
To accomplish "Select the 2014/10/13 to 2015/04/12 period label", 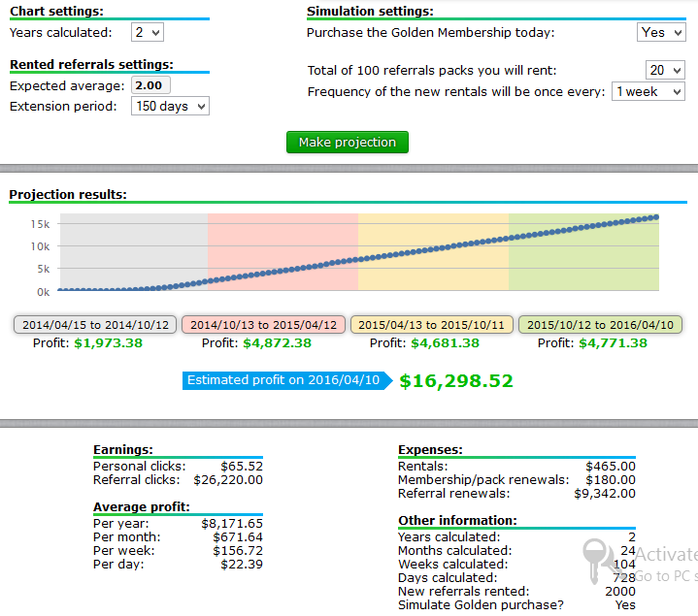I will click(x=263, y=325).
